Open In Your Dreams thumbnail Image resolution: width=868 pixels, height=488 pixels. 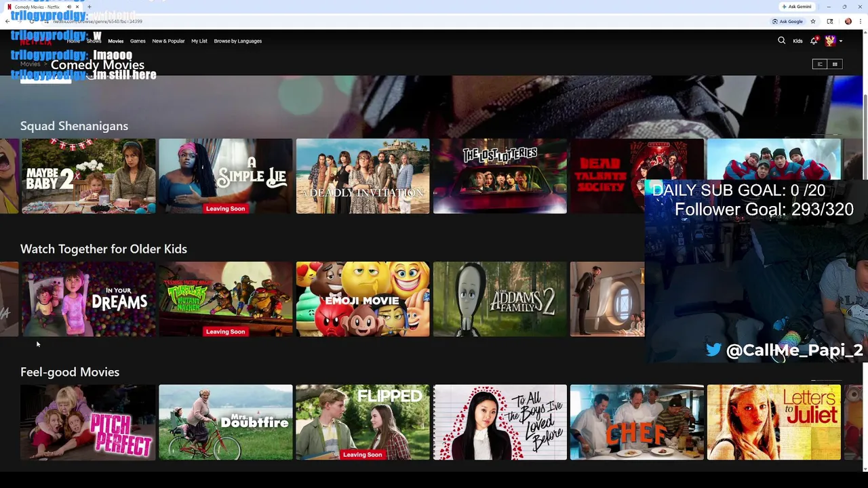coord(88,299)
